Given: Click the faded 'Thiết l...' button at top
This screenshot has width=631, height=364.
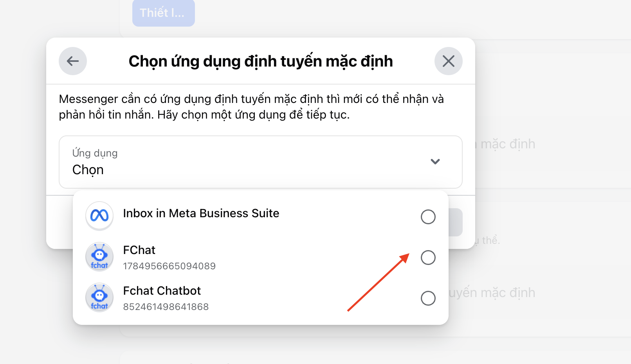Looking at the screenshot, I should (163, 13).
